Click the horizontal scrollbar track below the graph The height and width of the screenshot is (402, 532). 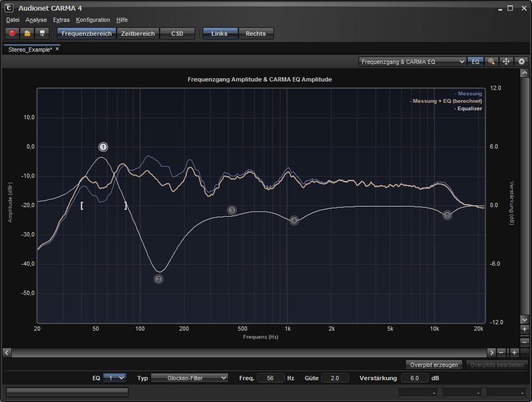pos(249,352)
